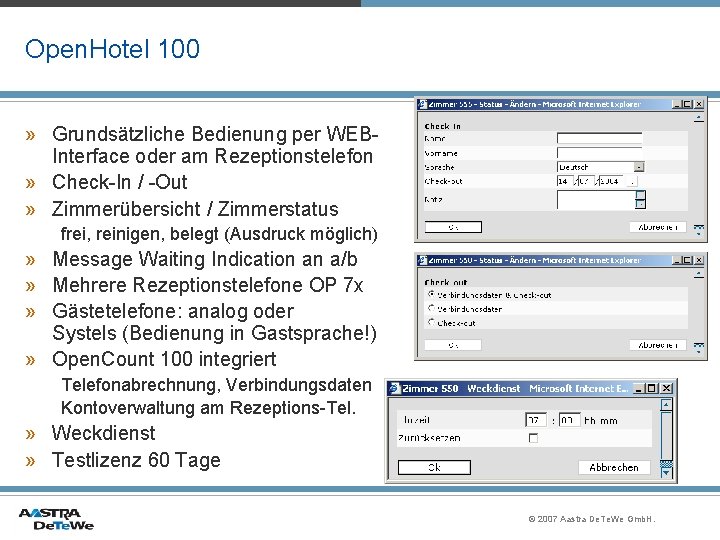Screen dimensions: 720x540
Task: Minimize the Check-out status window
Action: point(676,260)
